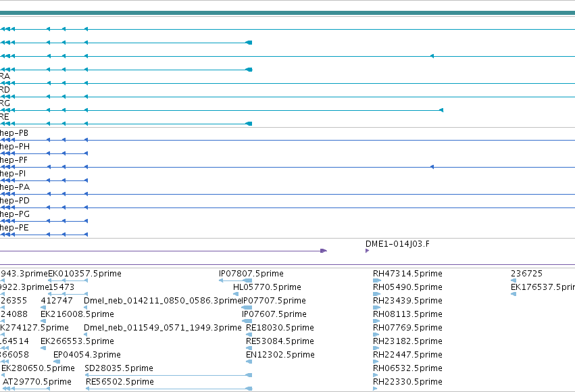
Task: Select the hep-PH transcript label
Action: click(x=15, y=147)
